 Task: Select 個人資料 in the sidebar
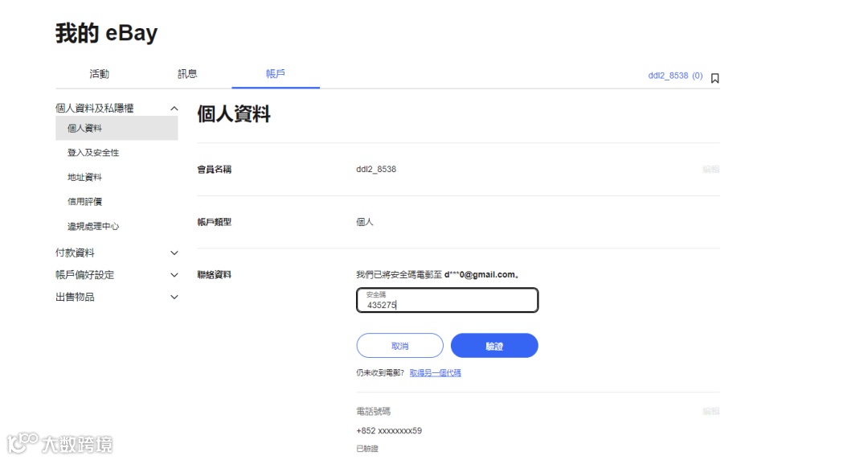click(x=117, y=128)
